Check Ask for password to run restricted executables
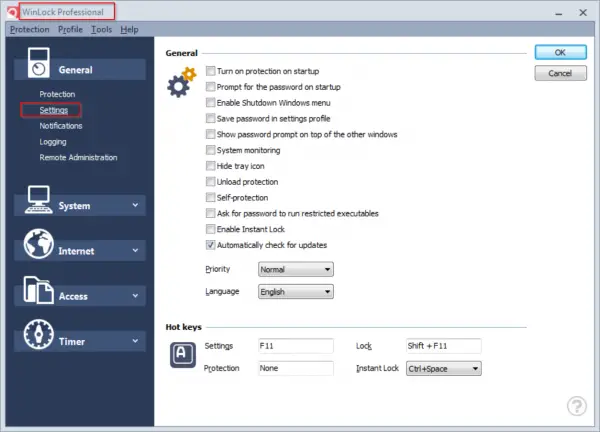The image size is (600, 432). (x=210, y=213)
